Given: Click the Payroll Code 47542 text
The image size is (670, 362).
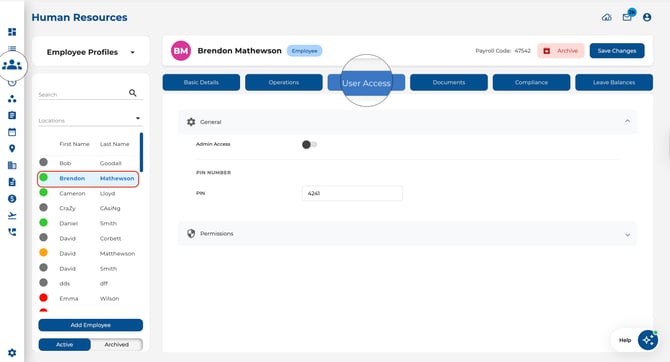Looking at the screenshot, I should coord(503,51).
